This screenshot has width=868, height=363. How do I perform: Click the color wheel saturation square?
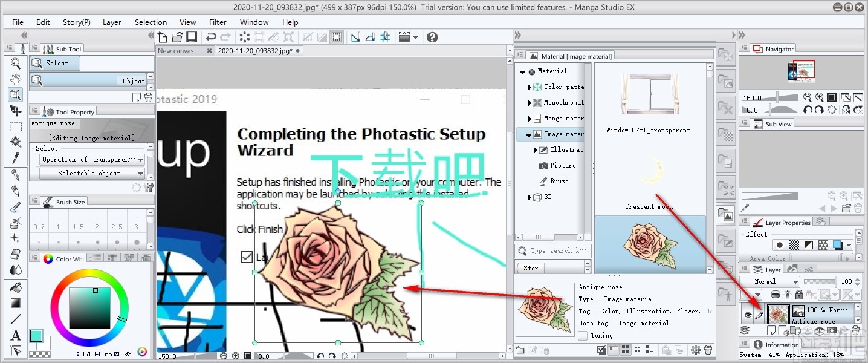(x=89, y=309)
